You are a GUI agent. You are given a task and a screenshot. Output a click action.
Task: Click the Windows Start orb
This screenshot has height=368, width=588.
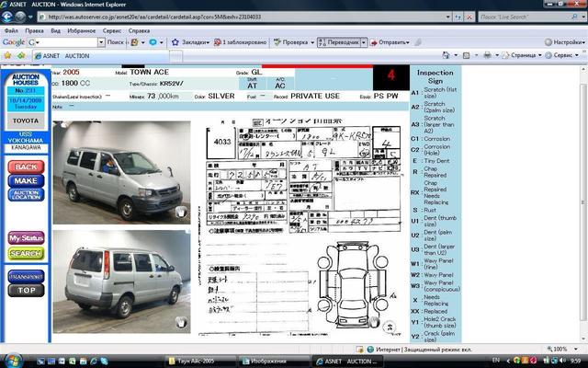[x=14, y=361]
